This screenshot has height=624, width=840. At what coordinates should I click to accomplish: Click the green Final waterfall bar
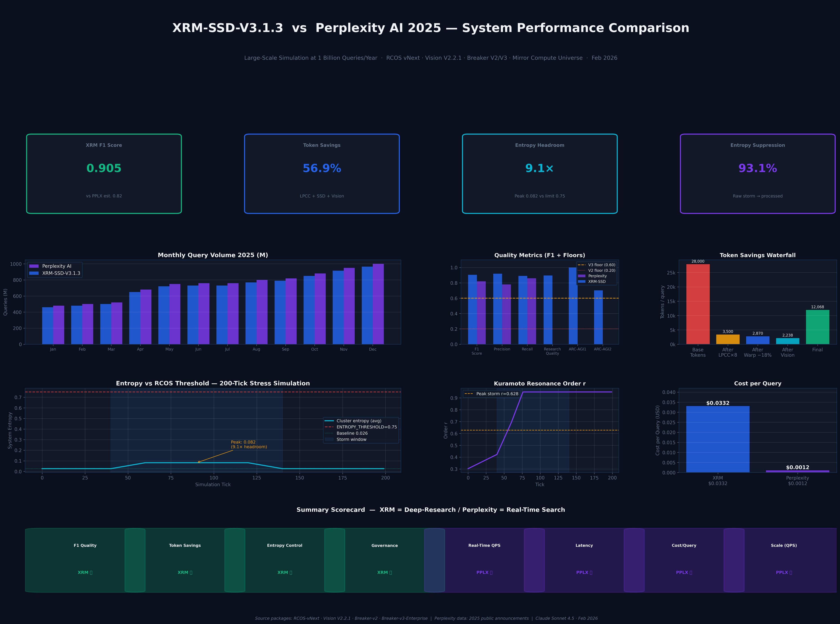(x=817, y=327)
